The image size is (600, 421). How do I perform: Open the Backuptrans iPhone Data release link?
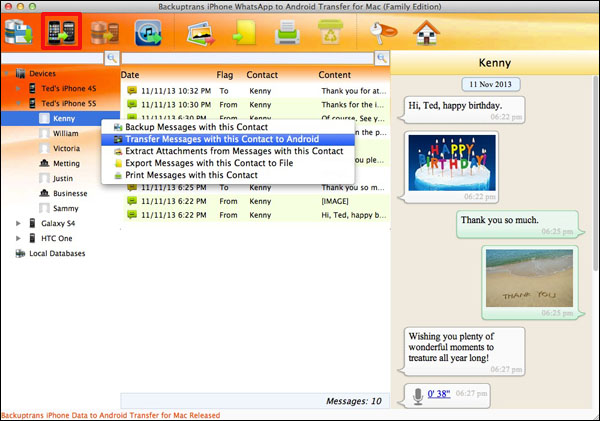point(111,415)
